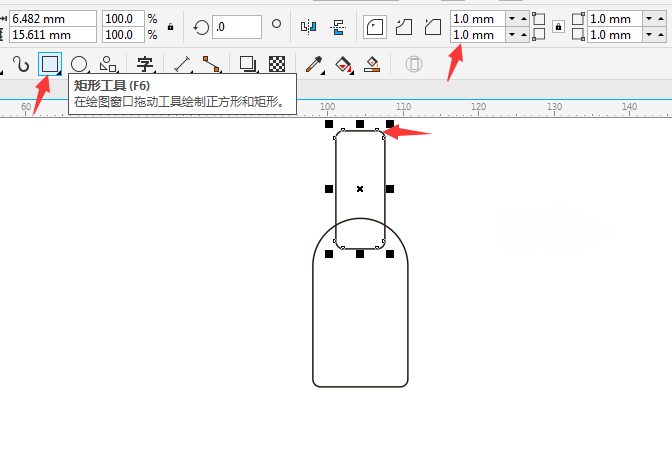Click the Mirror Vertically icon
This screenshot has height=468, width=672.
[338, 27]
